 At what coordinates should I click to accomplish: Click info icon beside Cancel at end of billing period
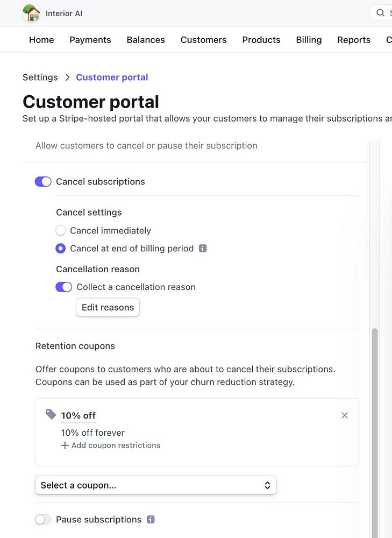(x=203, y=249)
